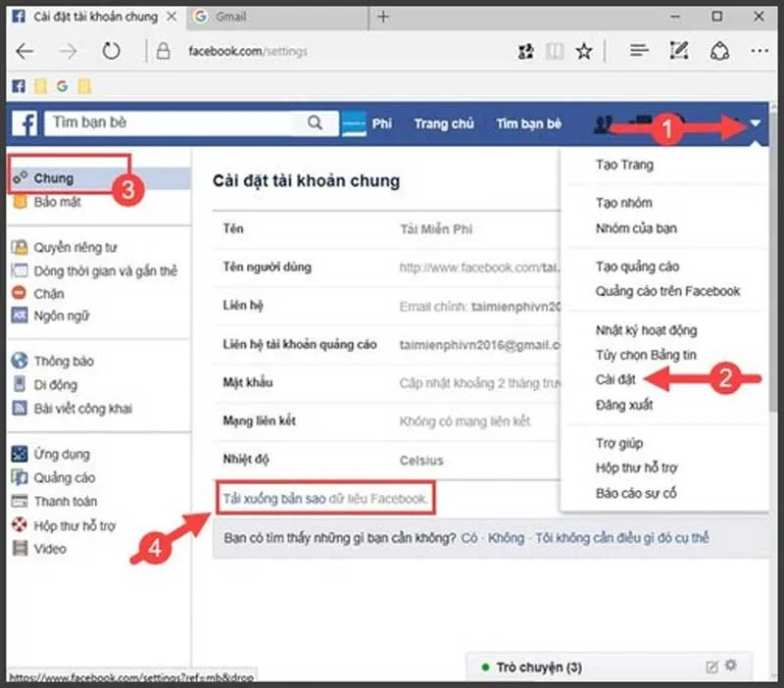Expand the Edge hub menu icon
Screen dimensions: 784x688
pos(638,51)
